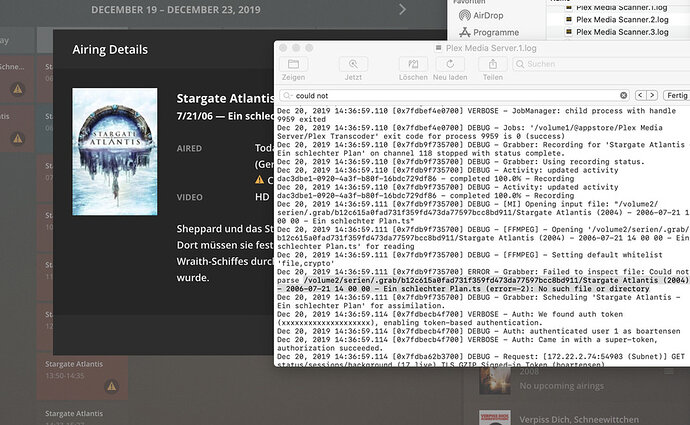Go to next search match arrow
The height and width of the screenshot is (425, 690).
(652, 95)
